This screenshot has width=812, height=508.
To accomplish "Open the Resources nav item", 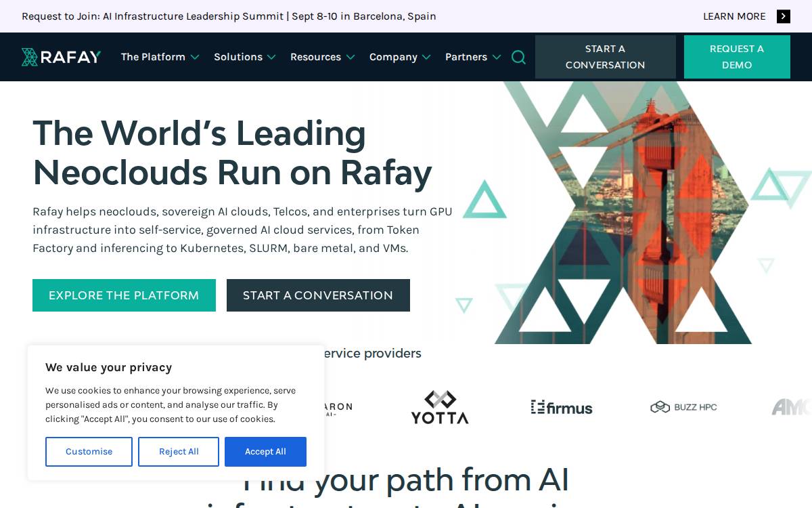I will (315, 57).
